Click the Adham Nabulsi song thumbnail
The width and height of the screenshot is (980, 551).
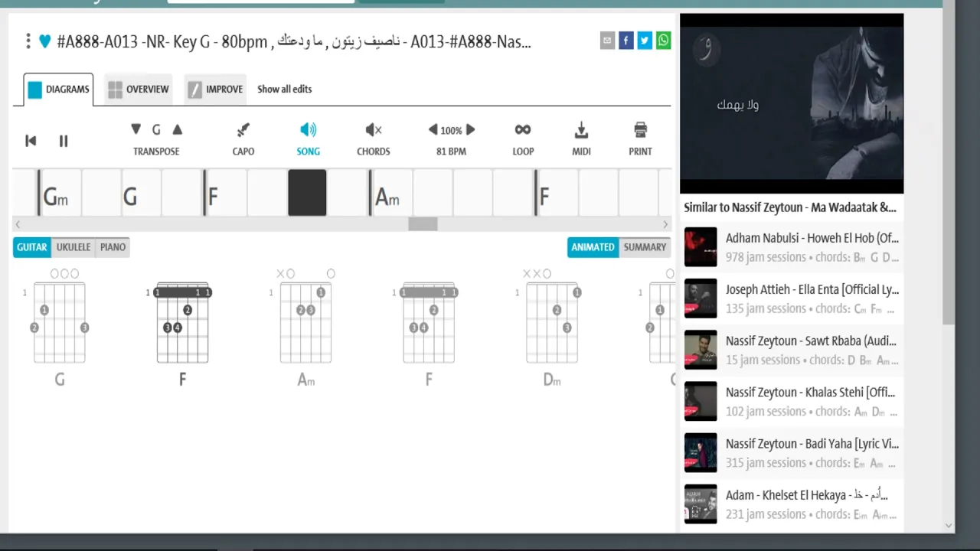coord(701,247)
